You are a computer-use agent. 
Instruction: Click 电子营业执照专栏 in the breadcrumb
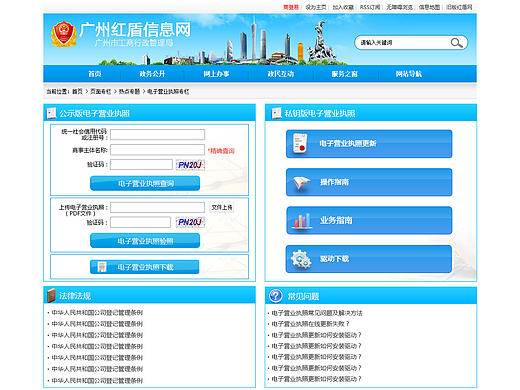tap(168, 91)
